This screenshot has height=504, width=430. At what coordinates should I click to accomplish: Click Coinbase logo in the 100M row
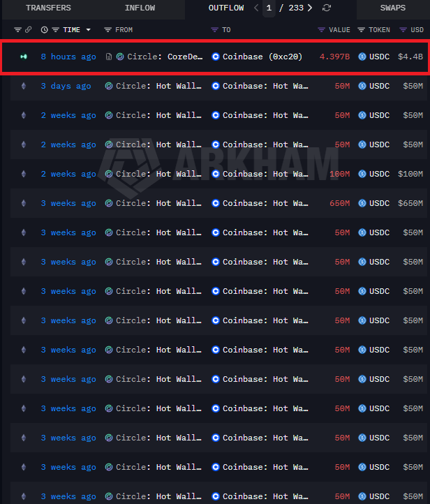coord(216,174)
